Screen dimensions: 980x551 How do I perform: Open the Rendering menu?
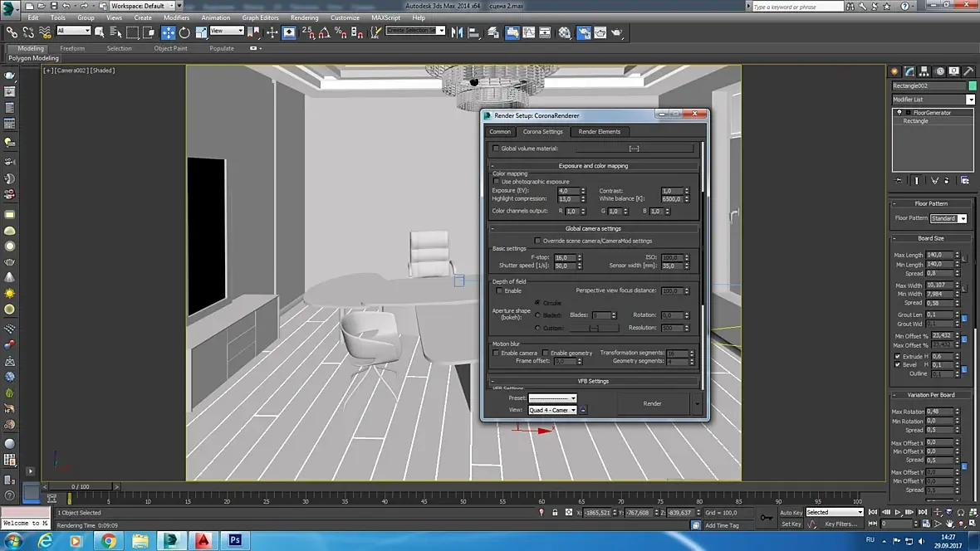pyautogui.click(x=304, y=17)
